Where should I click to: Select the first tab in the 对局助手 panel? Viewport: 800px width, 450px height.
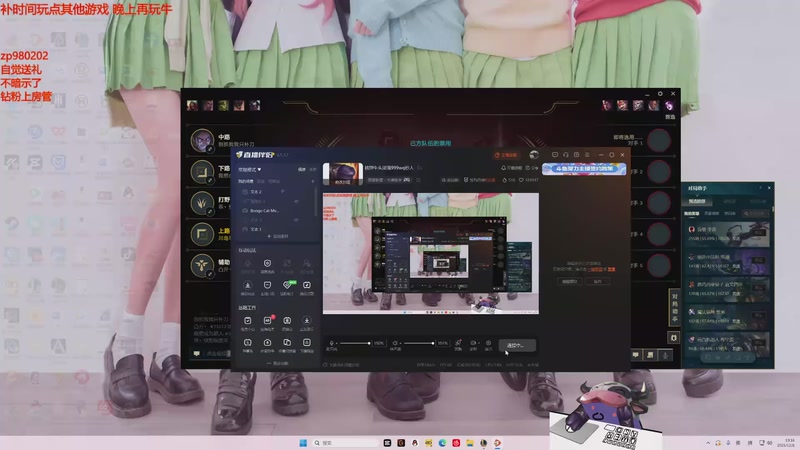(x=697, y=201)
